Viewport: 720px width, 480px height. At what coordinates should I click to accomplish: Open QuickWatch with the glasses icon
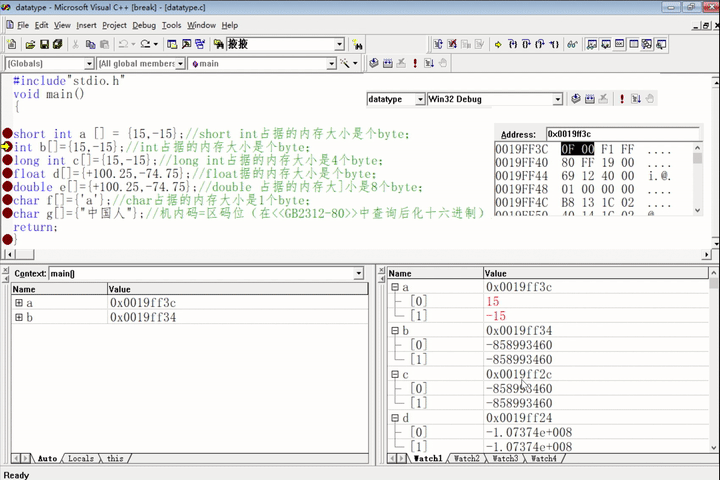pos(572,44)
